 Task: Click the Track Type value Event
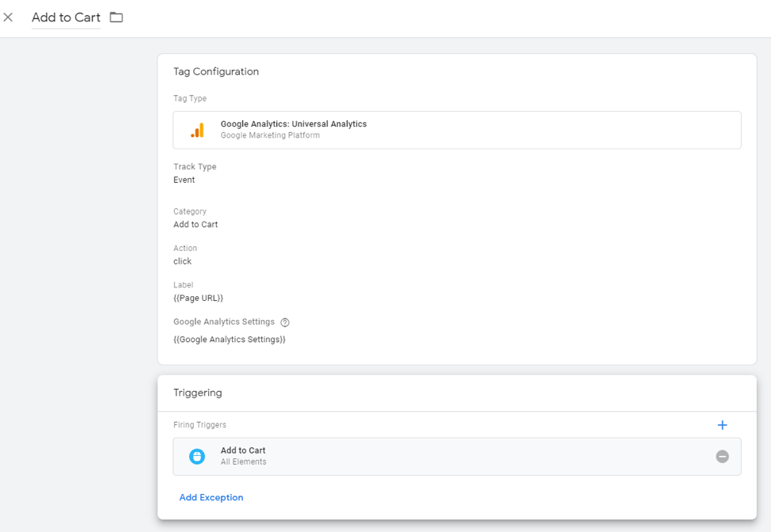(x=184, y=180)
